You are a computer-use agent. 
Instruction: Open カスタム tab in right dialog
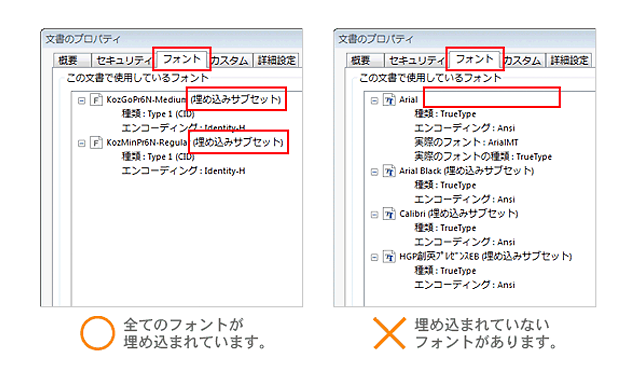[522, 60]
